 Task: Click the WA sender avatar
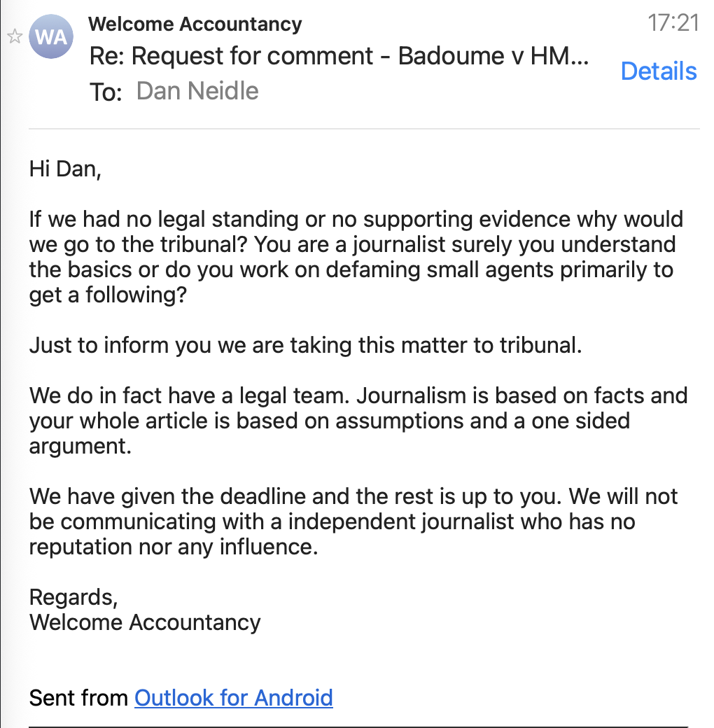(50, 37)
